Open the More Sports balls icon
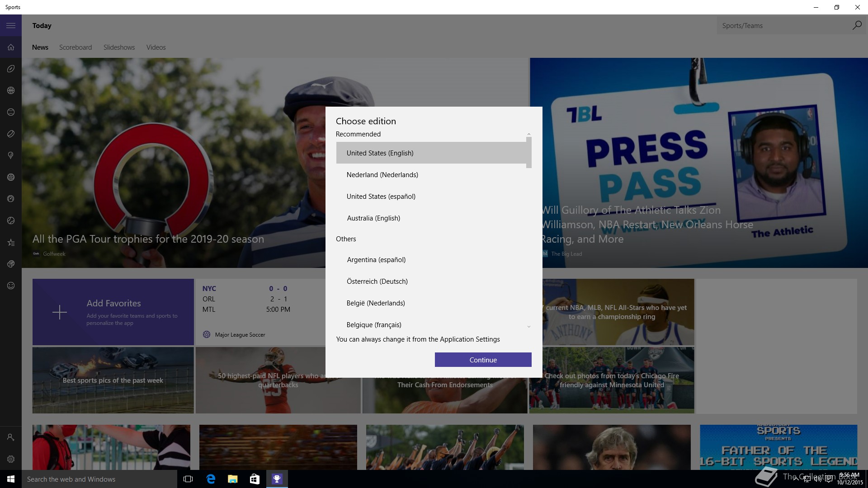 11,264
